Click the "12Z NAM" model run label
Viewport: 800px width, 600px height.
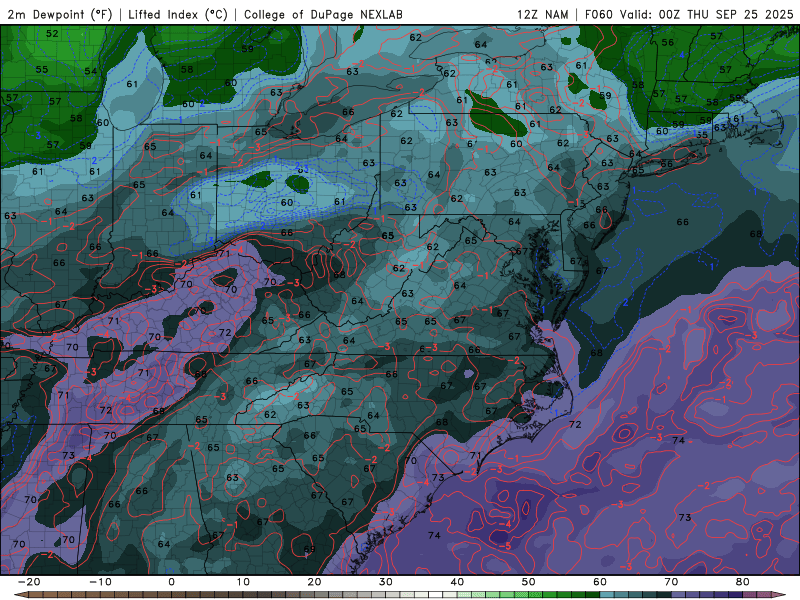click(x=542, y=14)
